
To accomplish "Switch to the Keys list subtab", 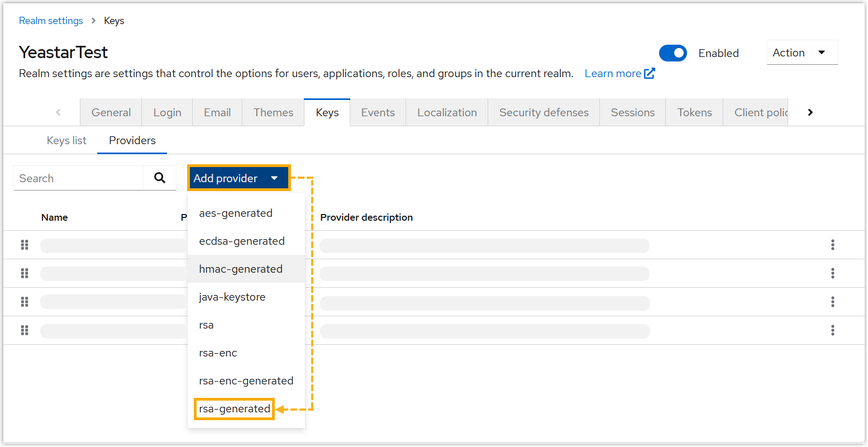I will click(x=66, y=140).
